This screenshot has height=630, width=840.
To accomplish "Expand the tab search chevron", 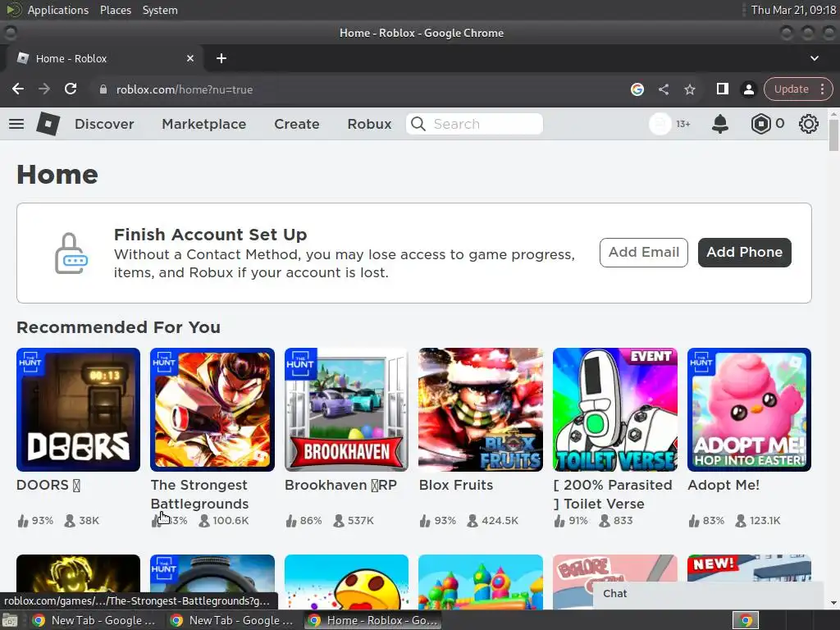I will [815, 58].
